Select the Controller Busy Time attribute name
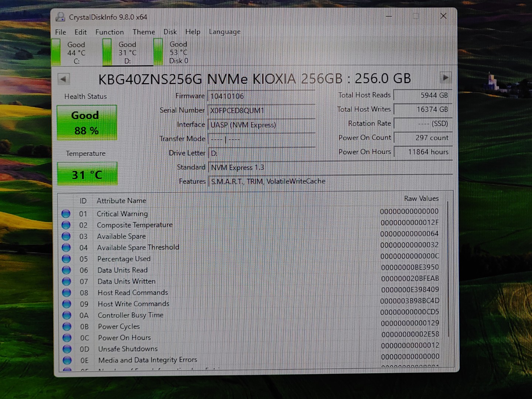The height and width of the screenshot is (399, 532). click(130, 315)
